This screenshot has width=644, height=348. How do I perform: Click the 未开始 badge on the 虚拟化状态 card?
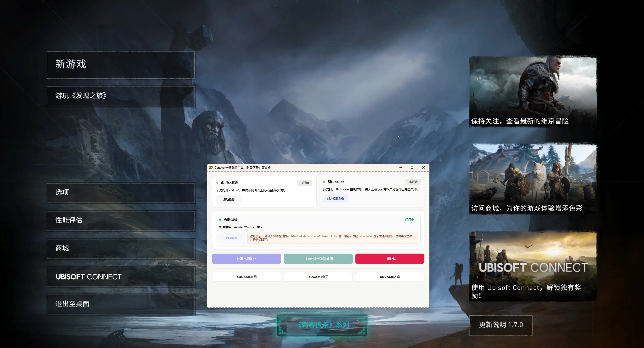coord(305,183)
